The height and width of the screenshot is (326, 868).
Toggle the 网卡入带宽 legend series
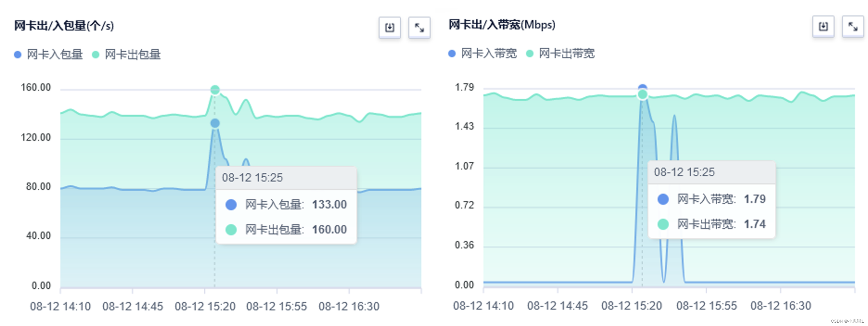[x=483, y=54]
